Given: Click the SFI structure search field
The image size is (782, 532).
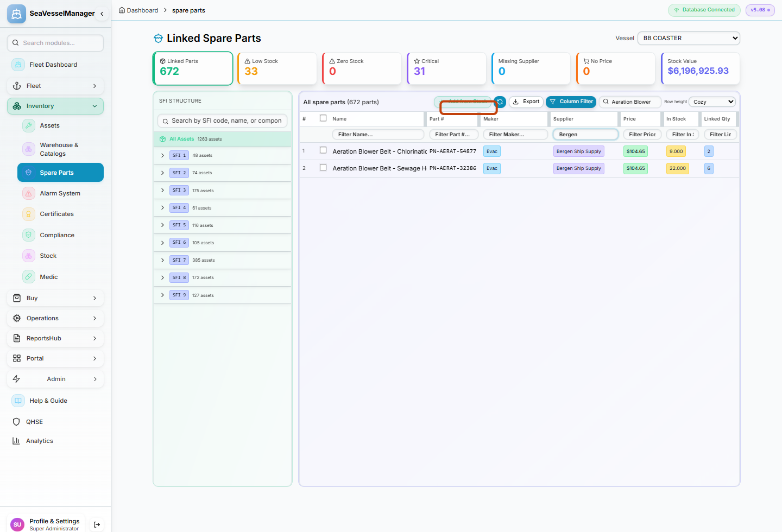Looking at the screenshot, I should click(222, 121).
